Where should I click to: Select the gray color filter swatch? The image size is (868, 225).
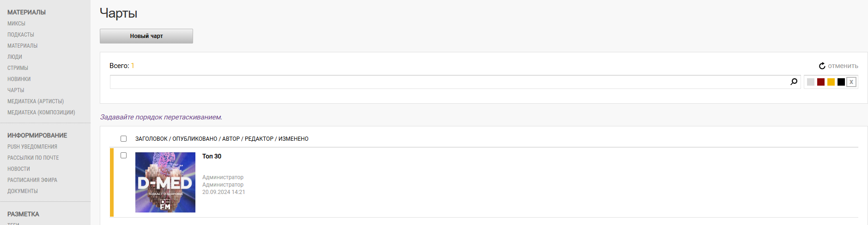[x=811, y=82]
